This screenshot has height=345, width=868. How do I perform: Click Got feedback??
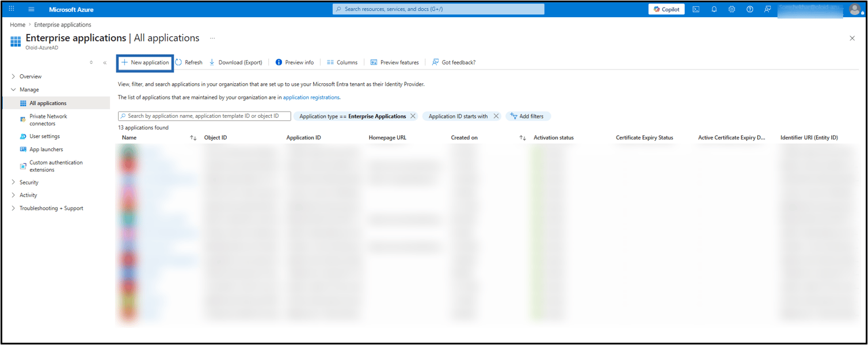pos(454,63)
